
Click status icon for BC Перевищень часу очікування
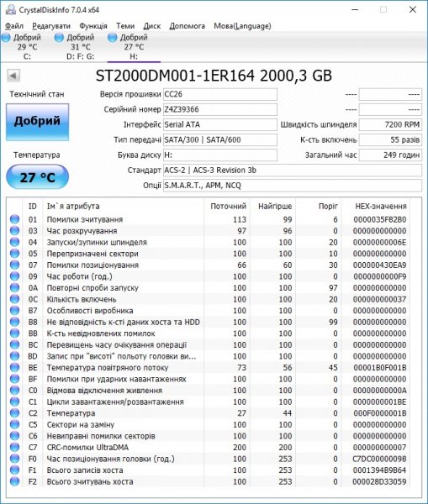click(x=14, y=345)
